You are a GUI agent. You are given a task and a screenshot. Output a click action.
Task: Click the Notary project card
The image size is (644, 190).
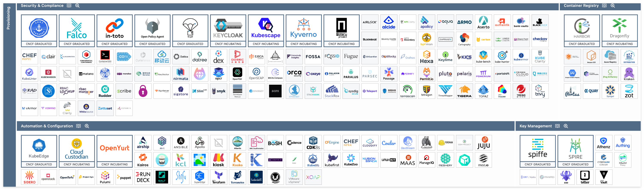pos(342,31)
